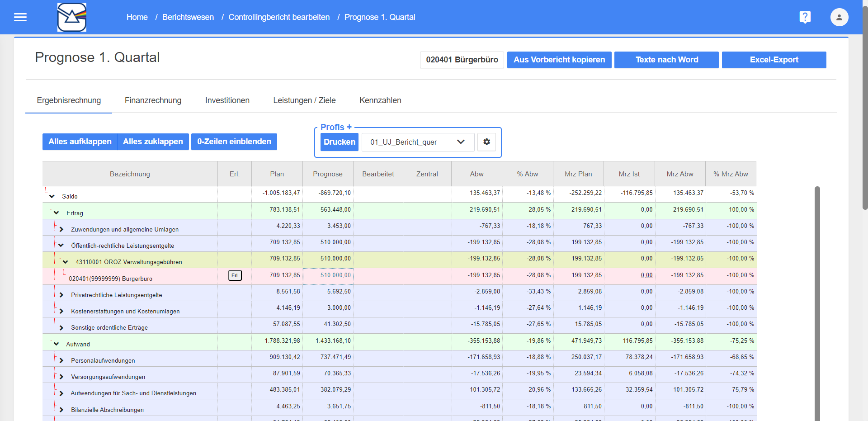This screenshot has width=868, height=421.
Task: Switch to the Finanzrechnung tab
Action: (153, 100)
